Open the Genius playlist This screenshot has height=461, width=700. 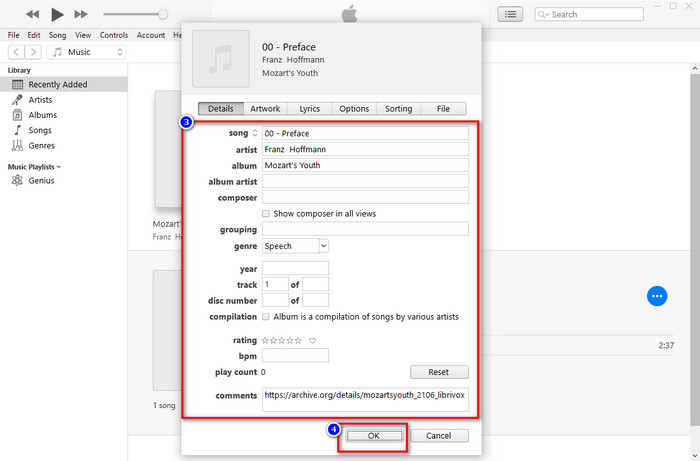41,180
